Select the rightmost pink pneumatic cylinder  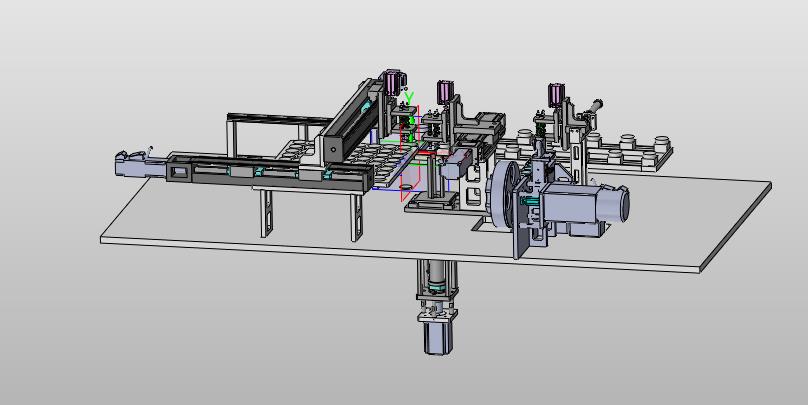click(x=556, y=94)
